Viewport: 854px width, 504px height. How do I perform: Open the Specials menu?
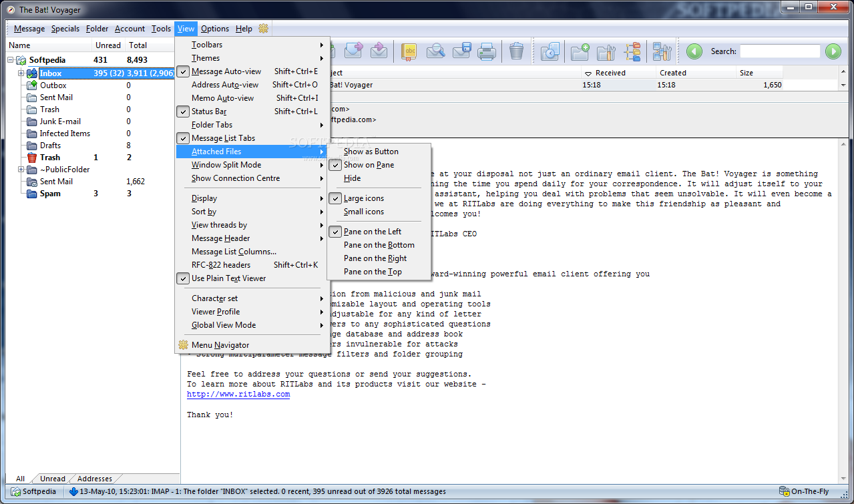[x=65, y=29]
